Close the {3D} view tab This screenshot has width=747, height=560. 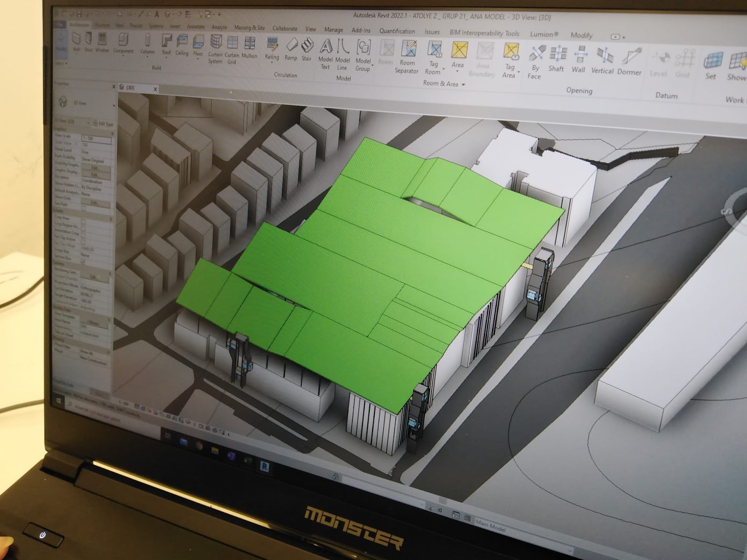point(155,89)
